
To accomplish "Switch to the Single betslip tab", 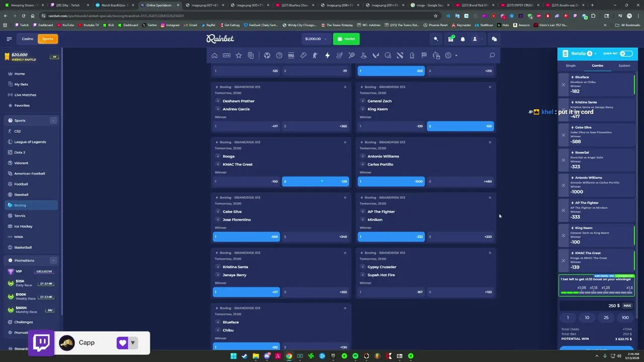I will tap(571, 66).
